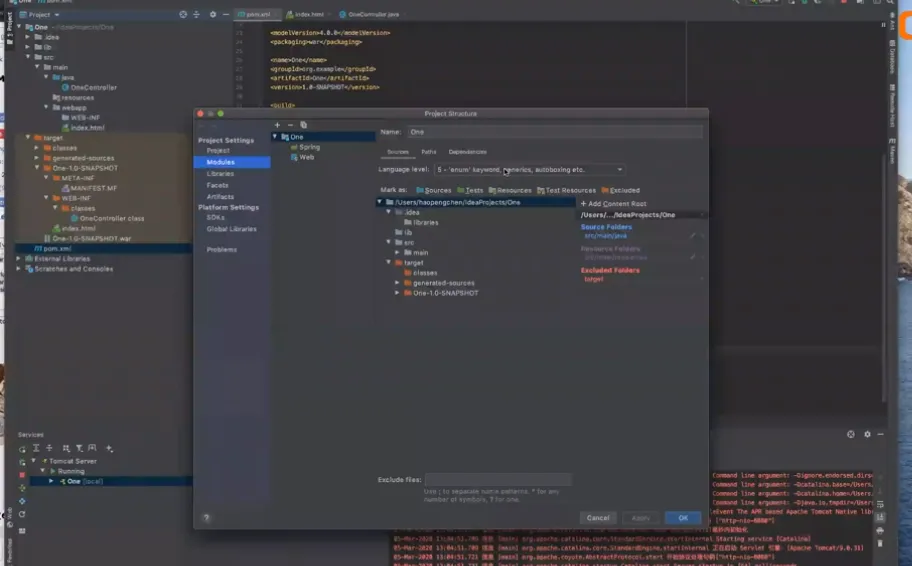Click the Exclude files input field

[498, 480]
